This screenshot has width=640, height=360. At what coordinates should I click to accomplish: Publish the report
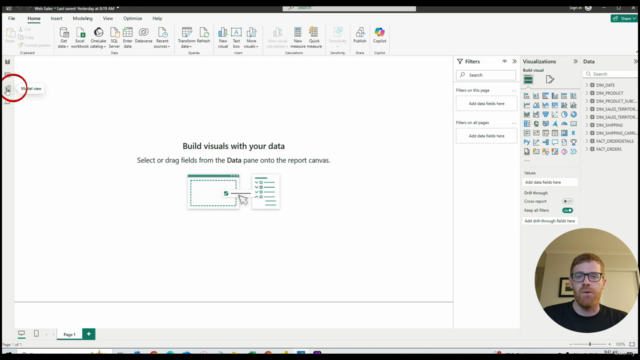click(360, 36)
